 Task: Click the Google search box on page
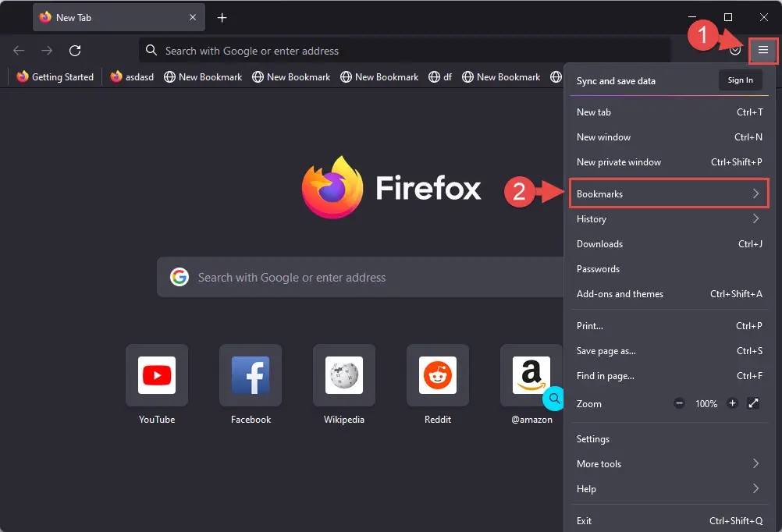(x=361, y=277)
